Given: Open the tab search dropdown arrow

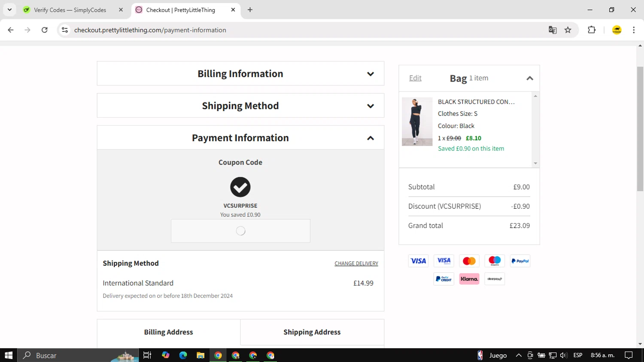Looking at the screenshot, I should [9, 9].
